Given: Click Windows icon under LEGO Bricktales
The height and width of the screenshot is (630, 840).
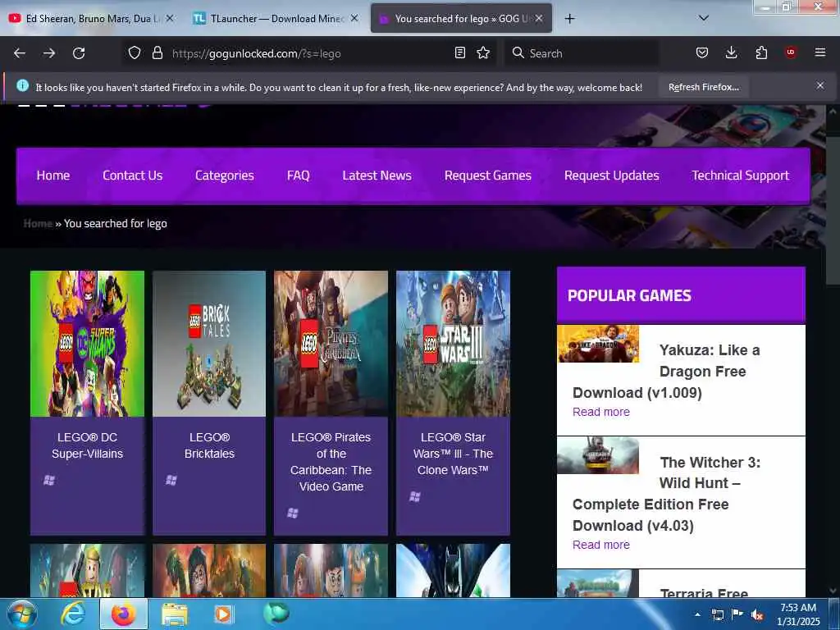Looking at the screenshot, I should [171, 480].
